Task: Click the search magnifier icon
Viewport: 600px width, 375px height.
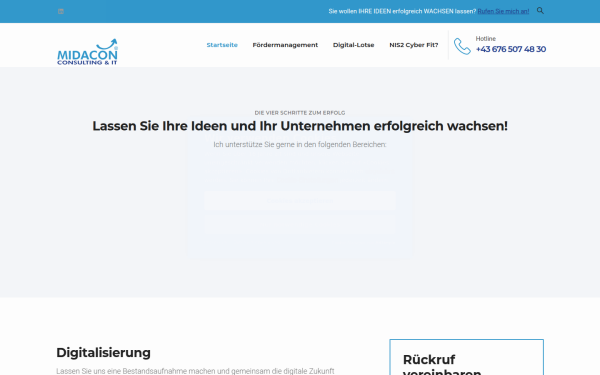Action: click(540, 11)
